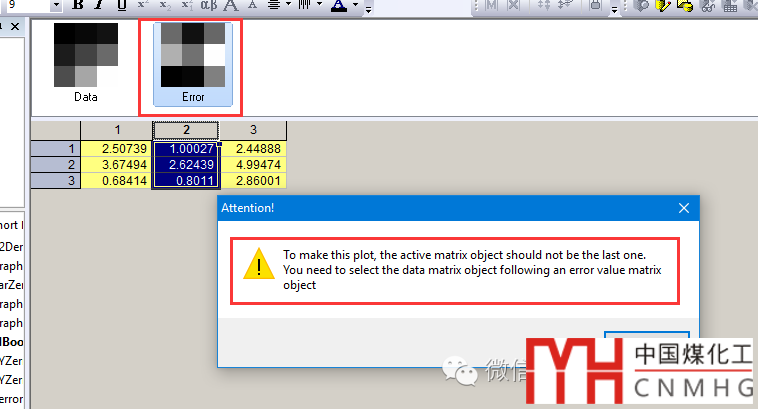The height and width of the screenshot is (409, 758).
Task: Click the greyed arrows-with-lines toolbar icon
Action: click(x=566, y=5)
